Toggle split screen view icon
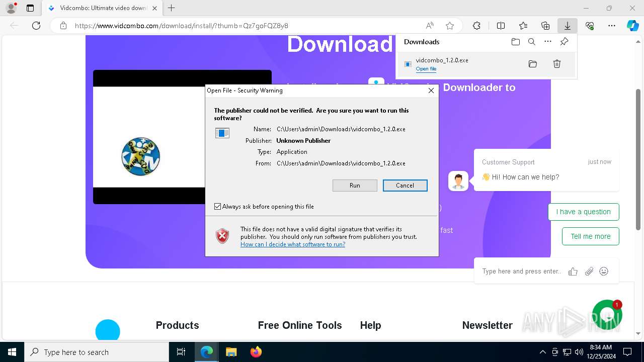Image resolution: width=644 pixels, height=362 pixels. [x=501, y=26]
